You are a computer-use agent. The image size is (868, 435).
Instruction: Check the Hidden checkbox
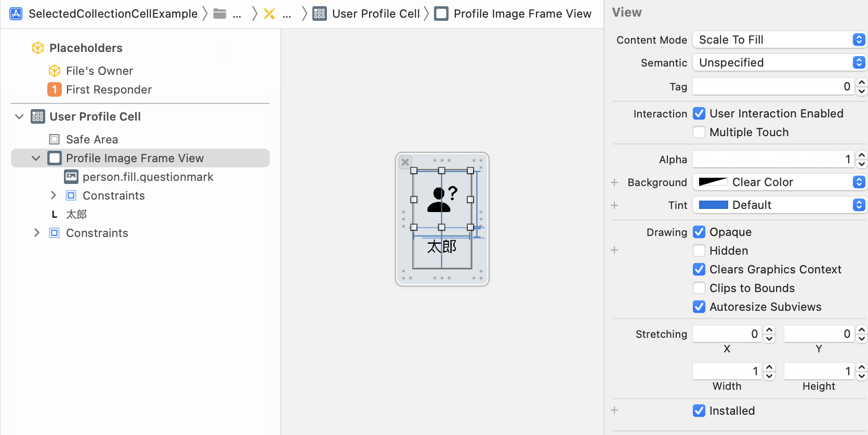pyautogui.click(x=699, y=251)
